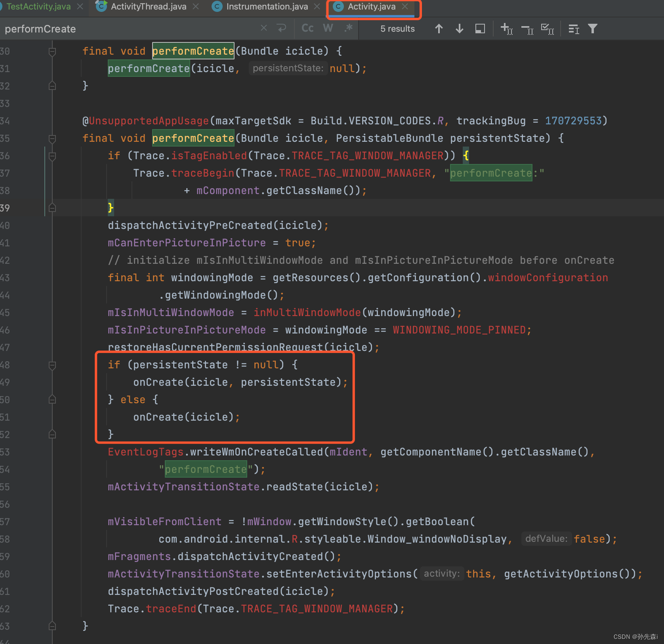The height and width of the screenshot is (644, 664).
Task: Click the traceBegin method call
Action: click(x=203, y=173)
